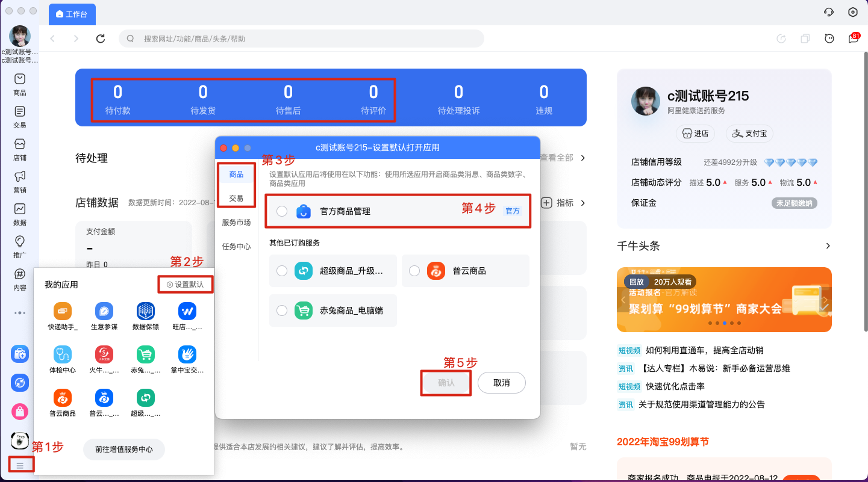Click the 【达人专栏】木易说：新手必备运营思维 headline
The image size is (868, 482).
click(x=714, y=368)
